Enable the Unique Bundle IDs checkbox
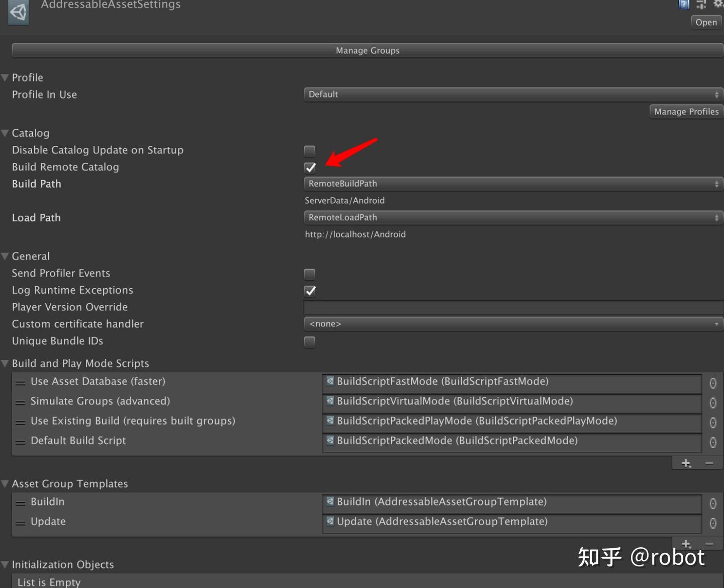 [310, 342]
